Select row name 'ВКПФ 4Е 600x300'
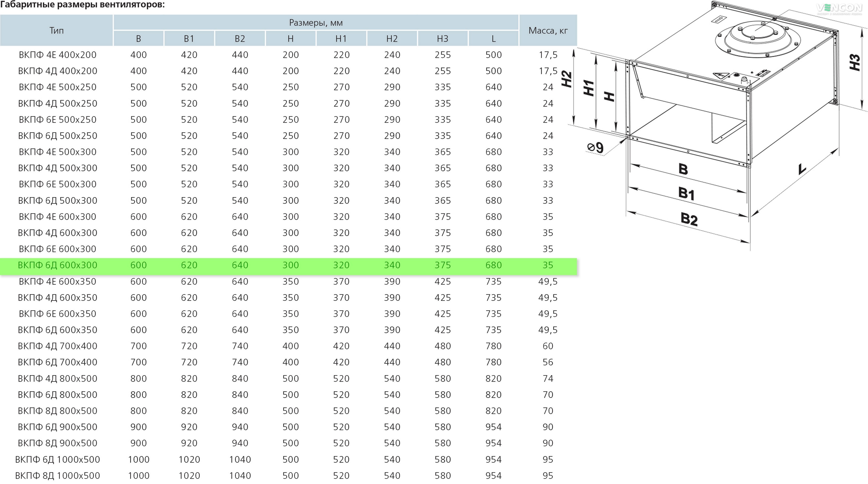This screenshot has height=484, width=868. pyautogui.click(x=57, y=216)
